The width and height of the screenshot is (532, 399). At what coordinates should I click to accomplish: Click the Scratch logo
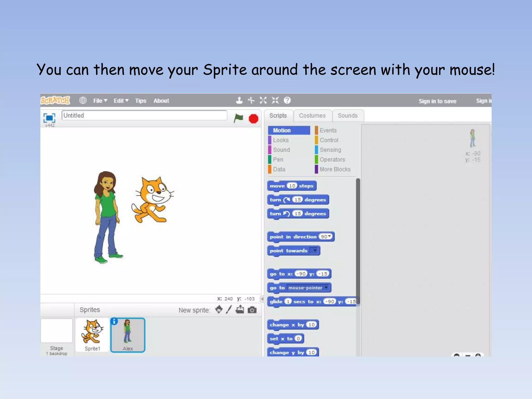55,100
